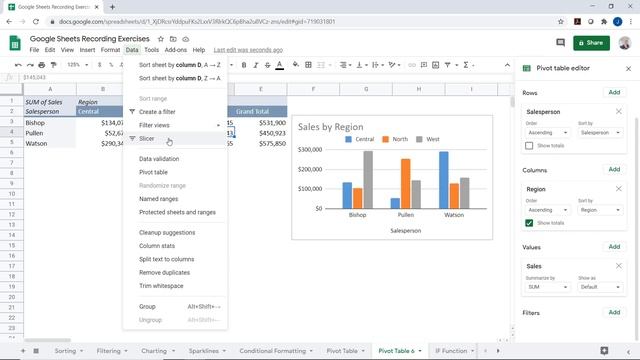Close the Pivot table editor panel
640x360 pixels.
click(x=629, y=69)
